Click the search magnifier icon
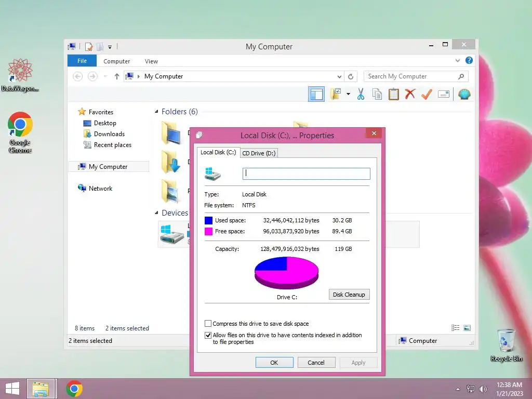The width and height of the screenshot is (532, 399). [x=461, y=76]
